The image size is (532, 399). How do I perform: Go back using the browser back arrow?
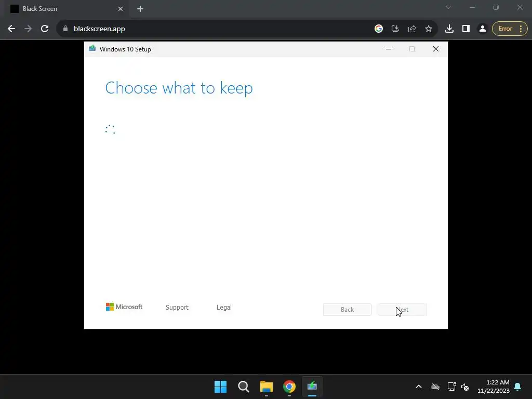pyautogui.click(x=11, y=29)
